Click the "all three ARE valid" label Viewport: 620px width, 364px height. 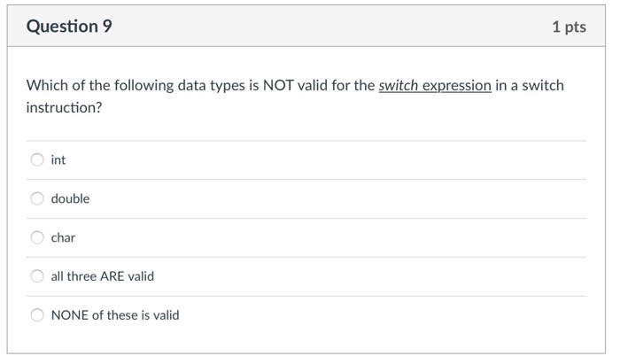coord(102,276)
